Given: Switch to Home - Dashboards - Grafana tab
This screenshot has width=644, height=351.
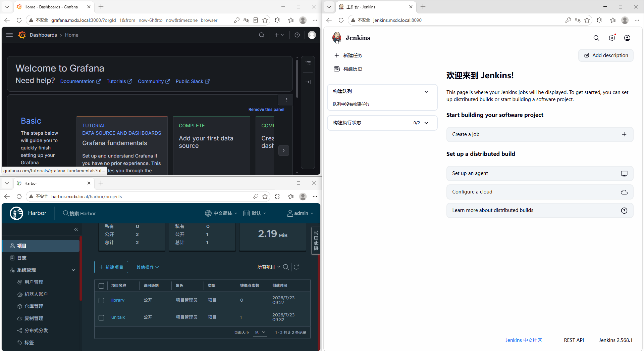Looking at the screenshot, I should 53,7.
